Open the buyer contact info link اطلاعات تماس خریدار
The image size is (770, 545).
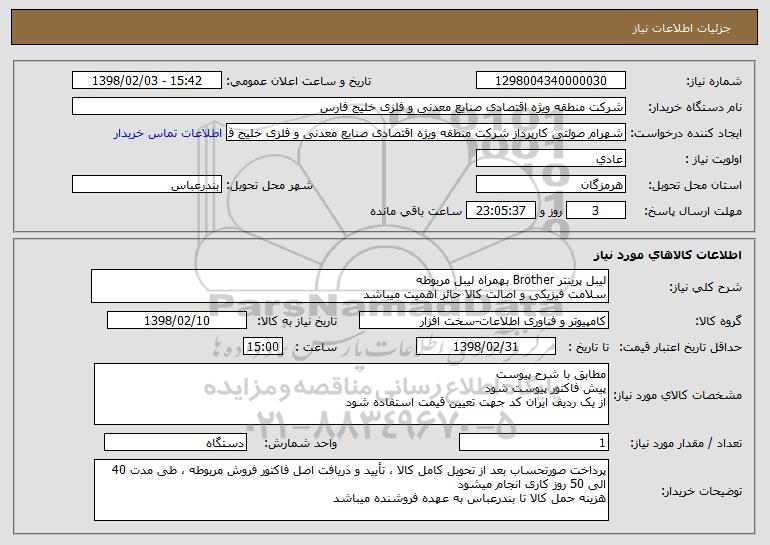(x=168, y=134)
